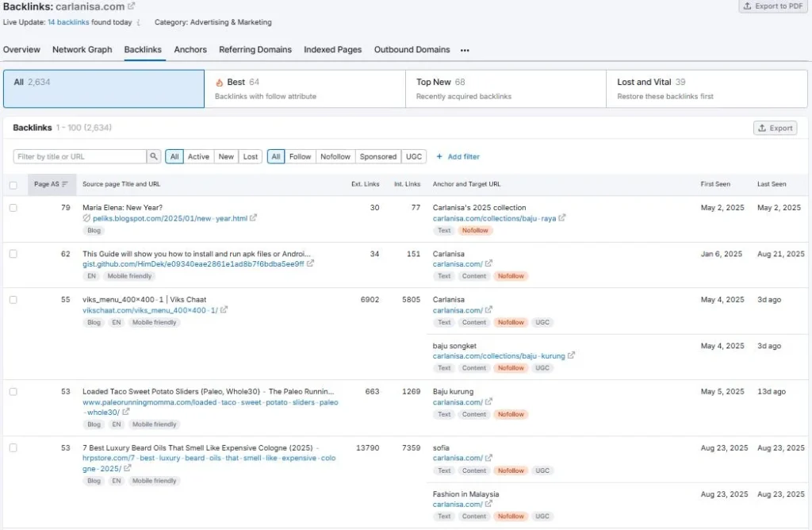The image size is (812, 530).
Task: Open the 14 backlinks found today link
Action: [68, 22]
